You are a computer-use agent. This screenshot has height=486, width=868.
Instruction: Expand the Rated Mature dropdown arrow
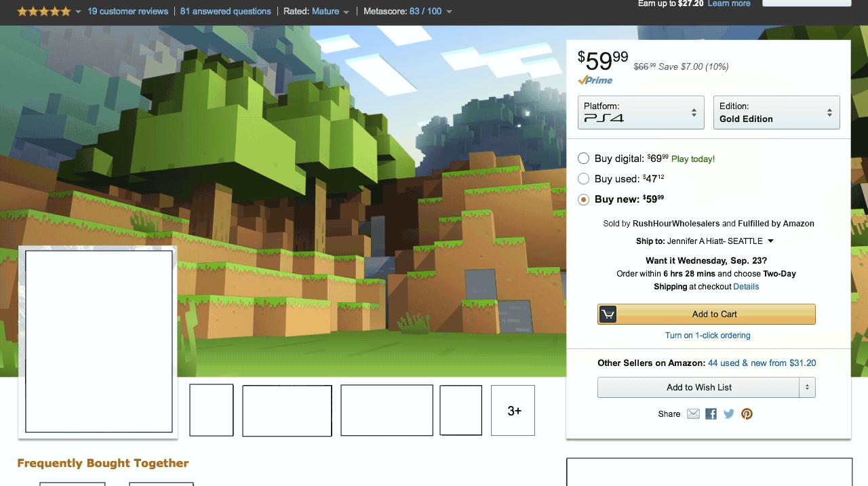[x=347, y=12]
